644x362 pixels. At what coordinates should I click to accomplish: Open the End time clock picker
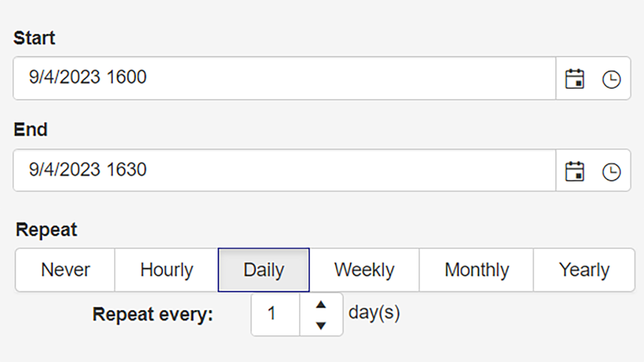611,172
